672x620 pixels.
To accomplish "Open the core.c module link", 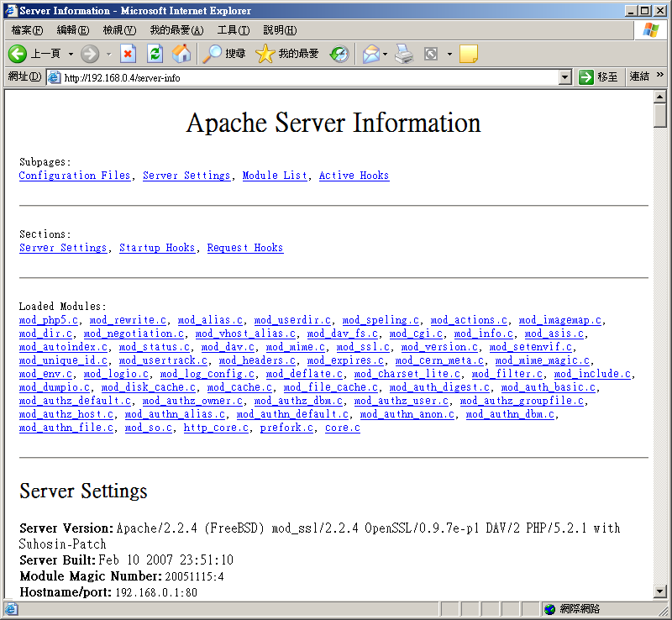I will tap(343, 428).
